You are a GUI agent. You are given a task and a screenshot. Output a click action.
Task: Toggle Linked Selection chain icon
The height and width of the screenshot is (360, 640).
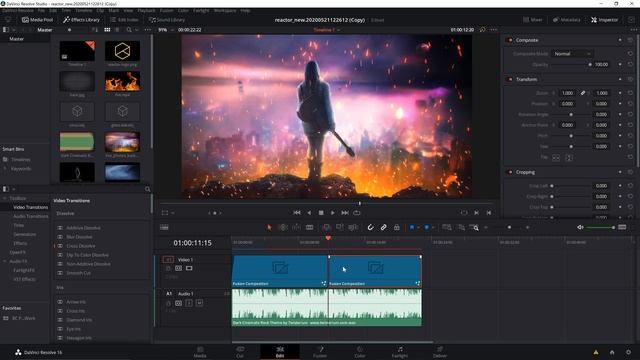[x=384, y=227]
